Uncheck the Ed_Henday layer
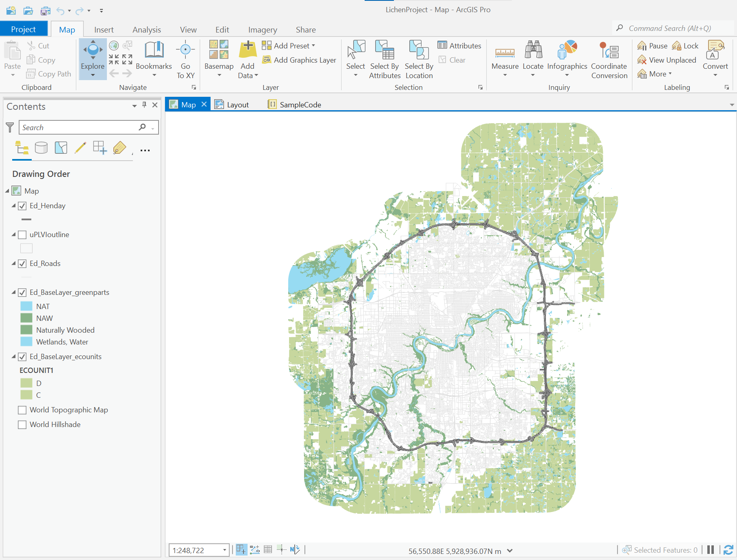Viewport: 737px width, 560px height. pos(22,206)
